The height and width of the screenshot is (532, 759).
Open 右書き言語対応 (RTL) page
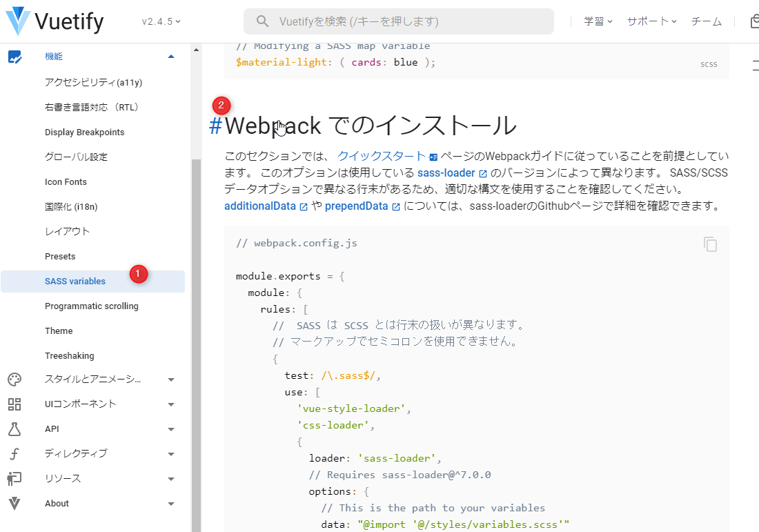click(x=92, y=107)
